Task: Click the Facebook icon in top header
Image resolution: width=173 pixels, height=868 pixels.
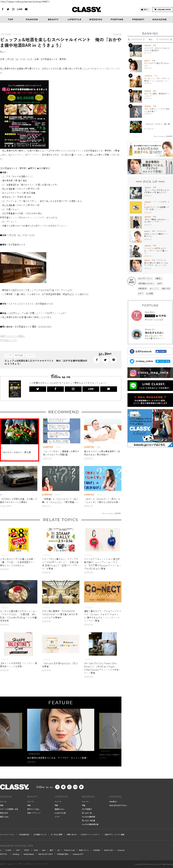Action: click(3, 9)
